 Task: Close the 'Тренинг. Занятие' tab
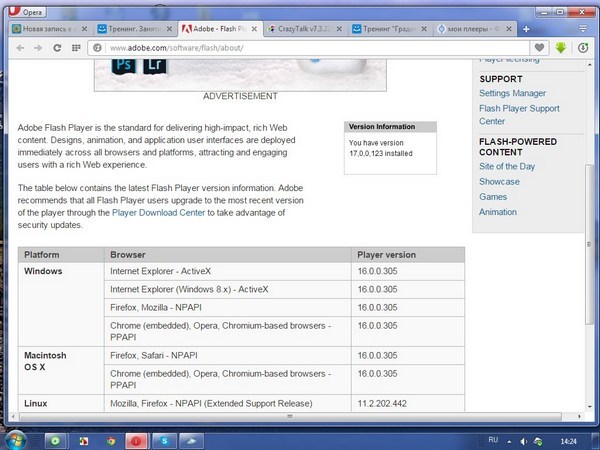pyautogui.click(x=169, y=29)
